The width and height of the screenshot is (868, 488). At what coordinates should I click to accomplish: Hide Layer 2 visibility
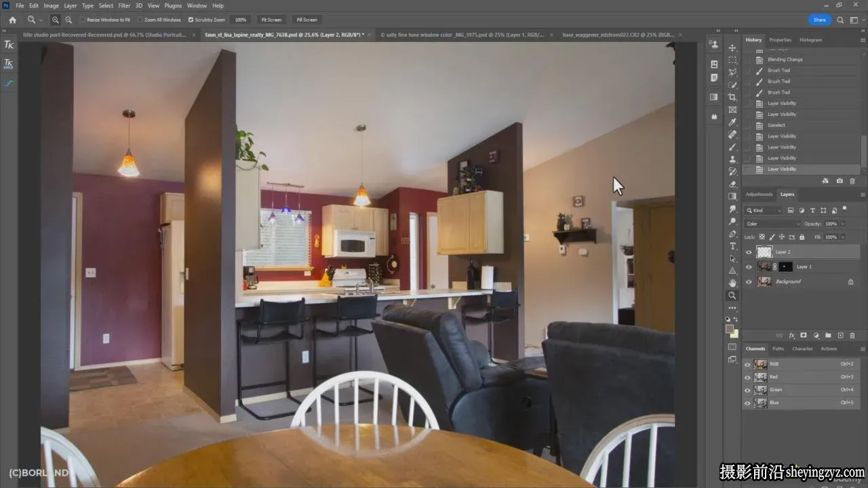tap(749, 252)
